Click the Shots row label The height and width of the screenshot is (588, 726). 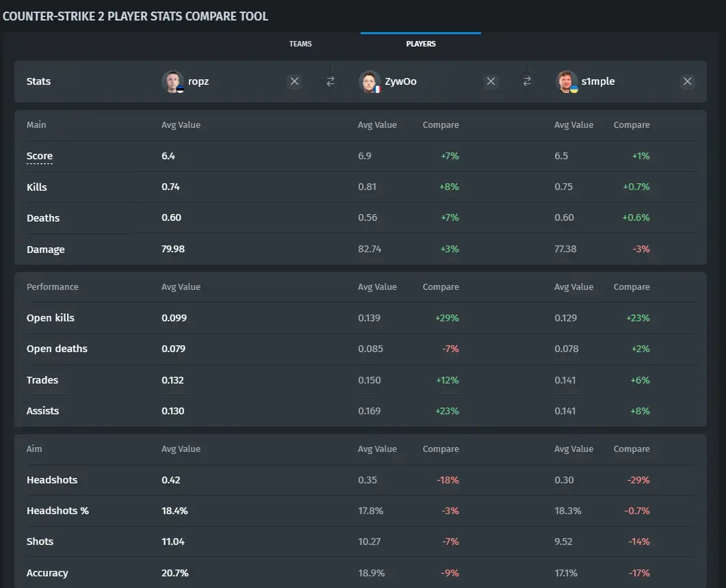tap(40, 542)
